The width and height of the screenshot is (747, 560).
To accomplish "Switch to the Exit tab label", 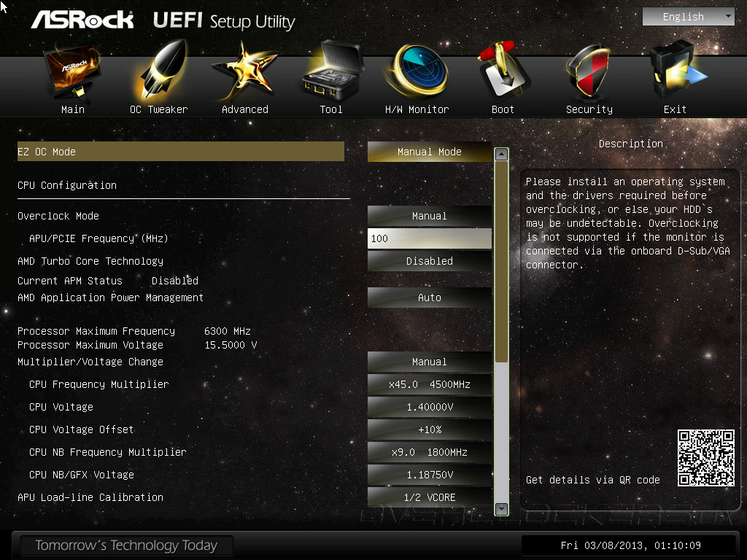I will click(x=675, y=109).
